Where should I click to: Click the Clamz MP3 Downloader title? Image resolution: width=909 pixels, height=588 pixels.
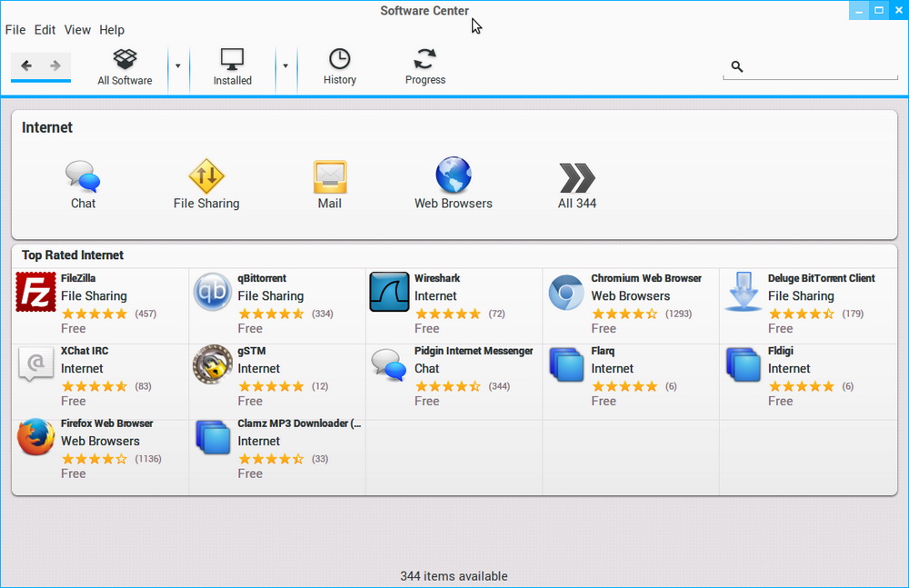click(x=299, y=424)
